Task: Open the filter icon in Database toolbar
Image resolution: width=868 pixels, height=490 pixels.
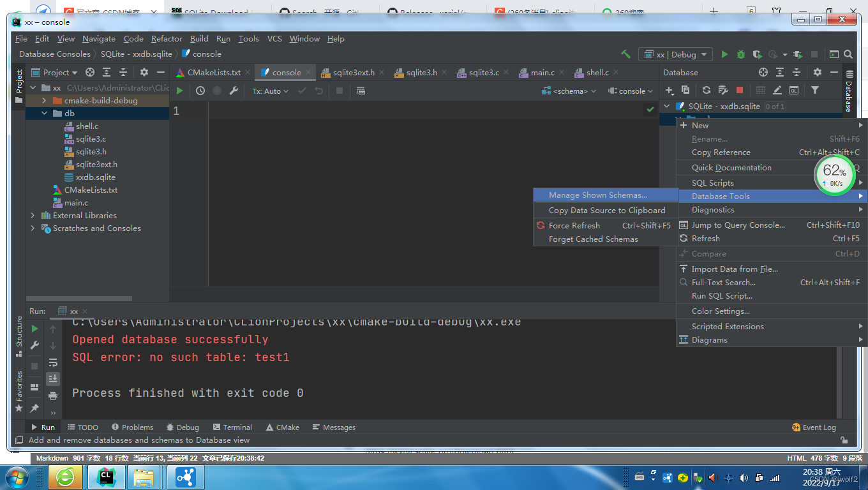Action: (x=816, y=91)
